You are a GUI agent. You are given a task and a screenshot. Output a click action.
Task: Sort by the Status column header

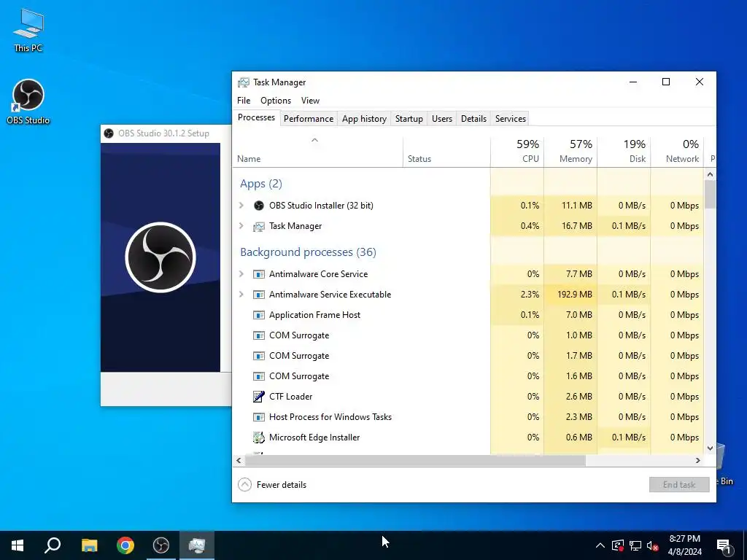tap(446, 152)
